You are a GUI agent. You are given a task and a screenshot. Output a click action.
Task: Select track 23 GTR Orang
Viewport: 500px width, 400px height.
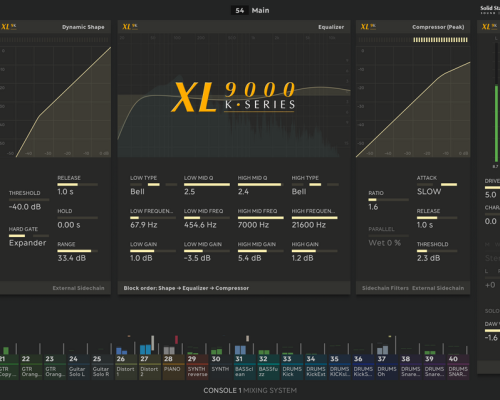(x=54, y=367)
